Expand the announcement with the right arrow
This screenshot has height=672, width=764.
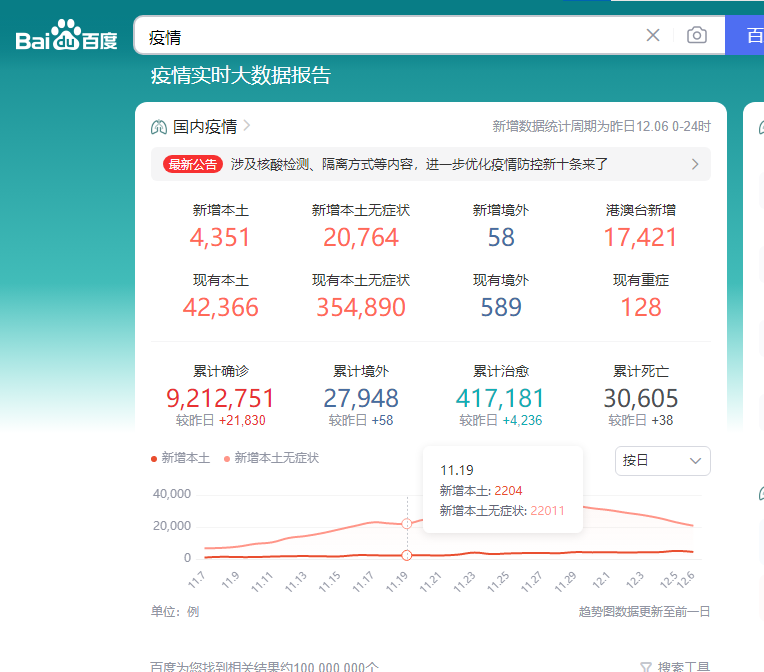(695, 164)
